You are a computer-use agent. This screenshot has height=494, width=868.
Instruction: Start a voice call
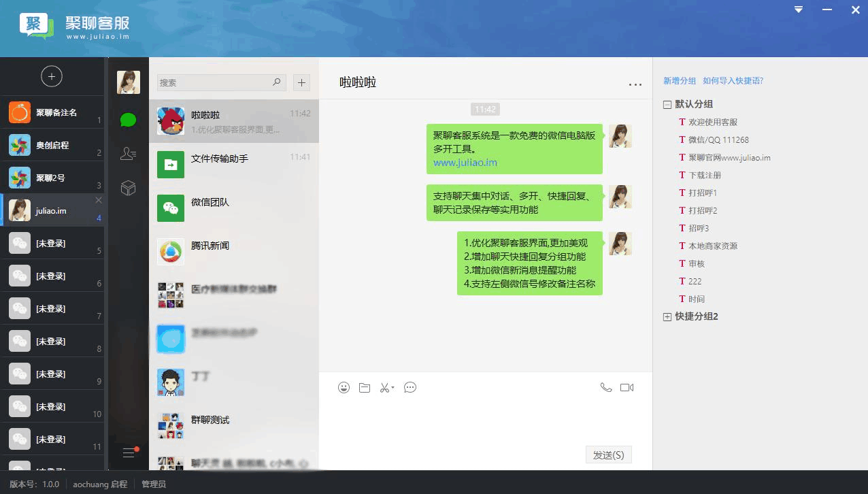pyautogui.click(x=606, y=388)
